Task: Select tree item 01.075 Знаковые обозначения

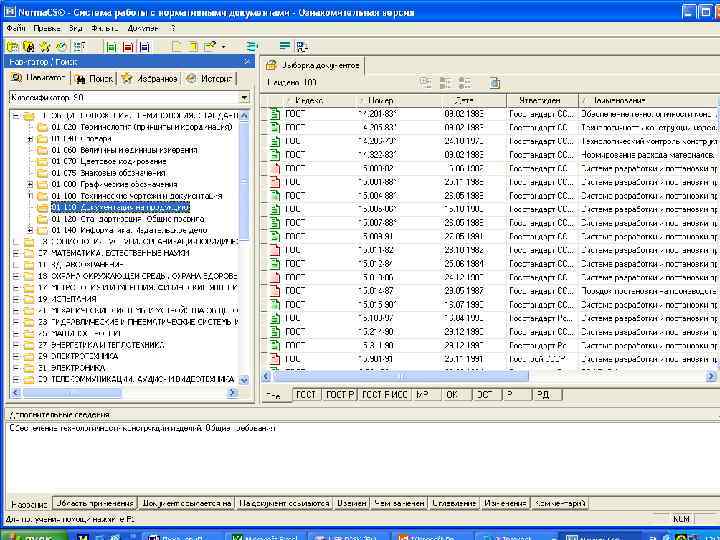Action: pos(108,173)
